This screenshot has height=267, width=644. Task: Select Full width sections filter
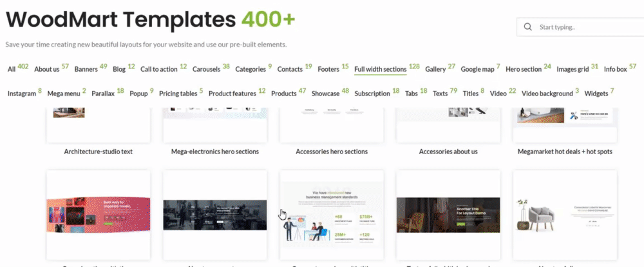tap(381, 69)
